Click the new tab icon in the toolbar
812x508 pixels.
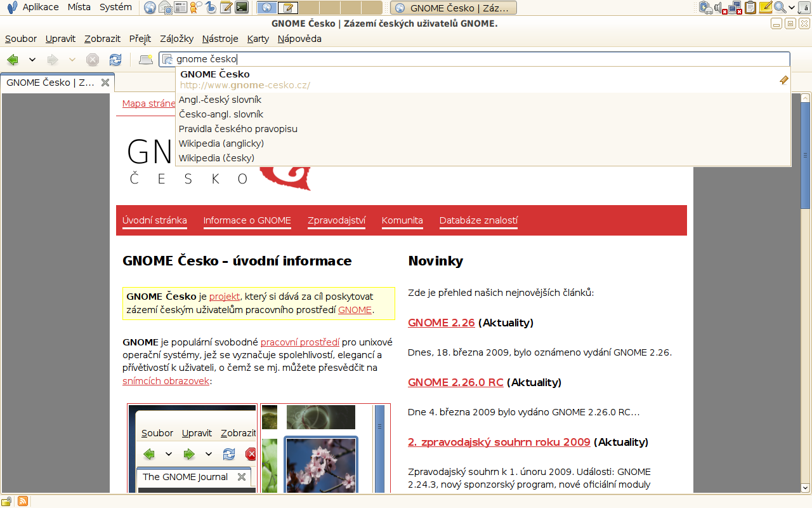click(146, 60)
